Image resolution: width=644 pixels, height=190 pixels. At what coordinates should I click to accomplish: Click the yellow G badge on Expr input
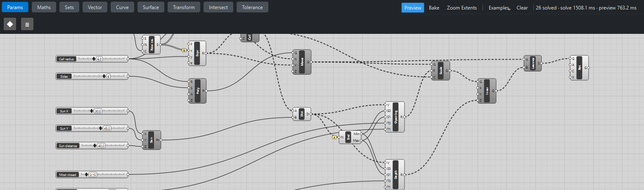(184, 50)
